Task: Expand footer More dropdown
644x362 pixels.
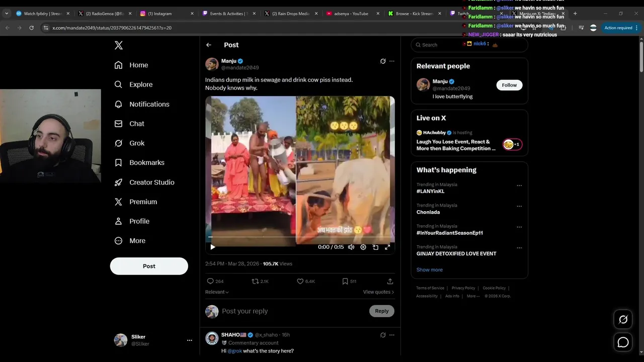Action: [472, 296]
